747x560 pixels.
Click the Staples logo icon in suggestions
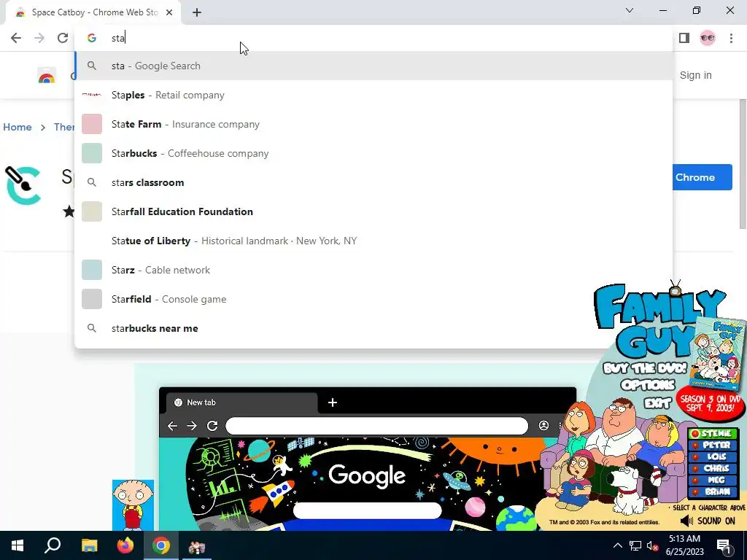(91, 95)
